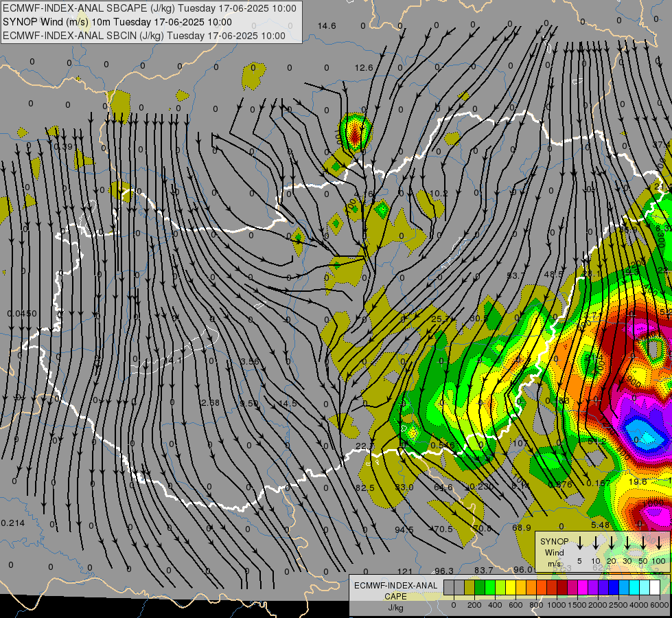The width and height of the screenshot is (672, 618).
Task: Select the SYNOP Wind 10m title line
Action: click(x=117, y=22)
